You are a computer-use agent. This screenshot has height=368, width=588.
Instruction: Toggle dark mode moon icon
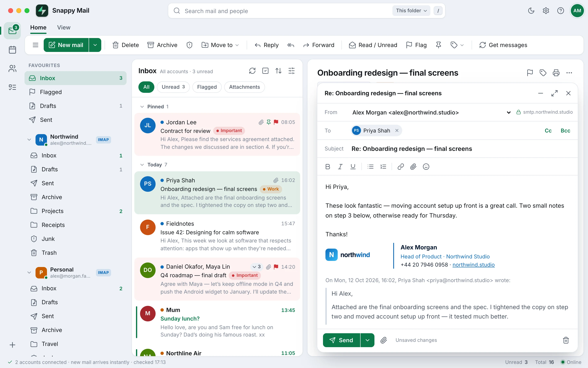531,11
